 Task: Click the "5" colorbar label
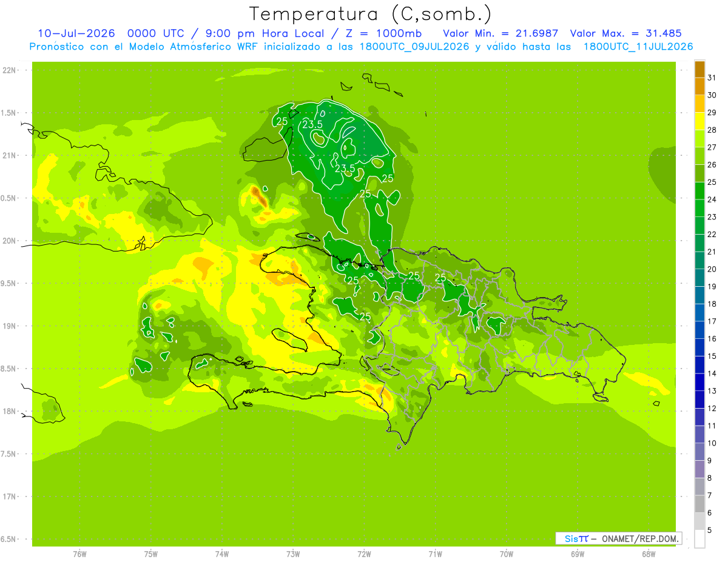(709, 530)
